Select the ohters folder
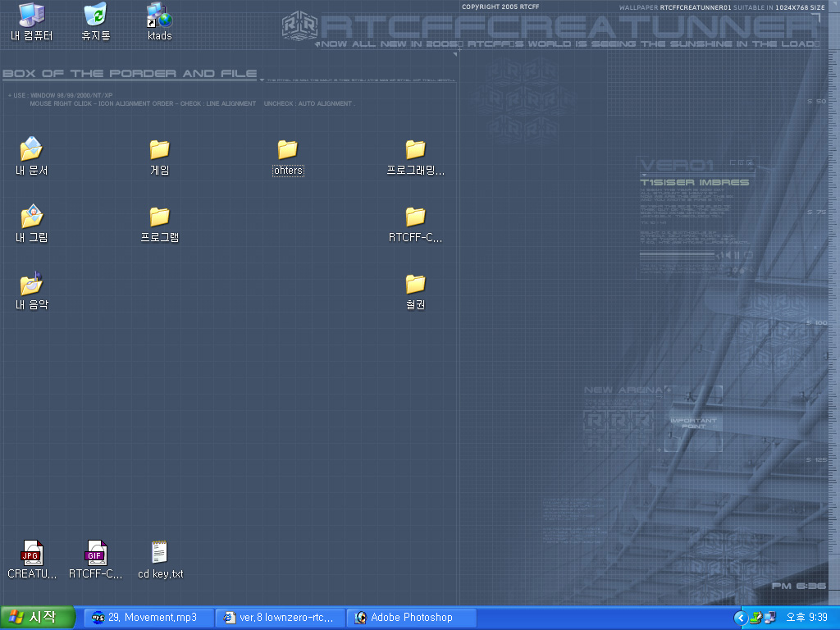Screen dimensions: 840x630 [287, 149]
